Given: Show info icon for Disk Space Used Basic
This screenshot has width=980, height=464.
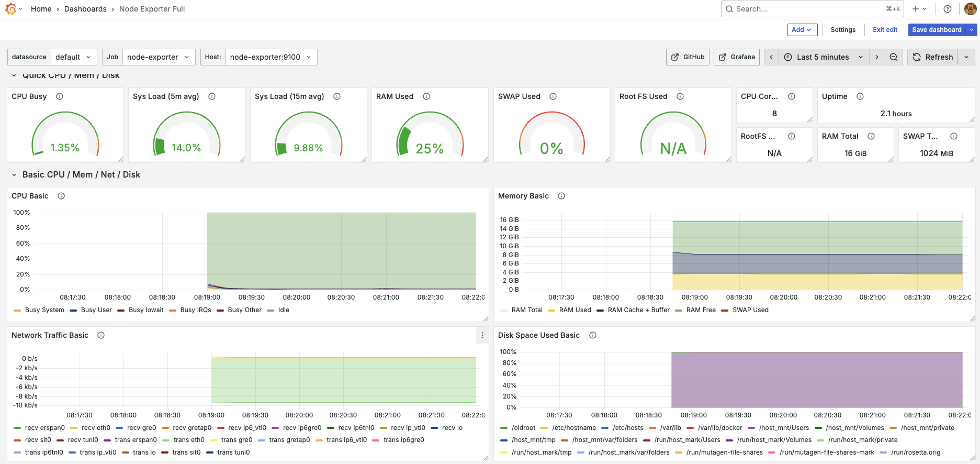Looking at the screenshot, I should point(593,335).
